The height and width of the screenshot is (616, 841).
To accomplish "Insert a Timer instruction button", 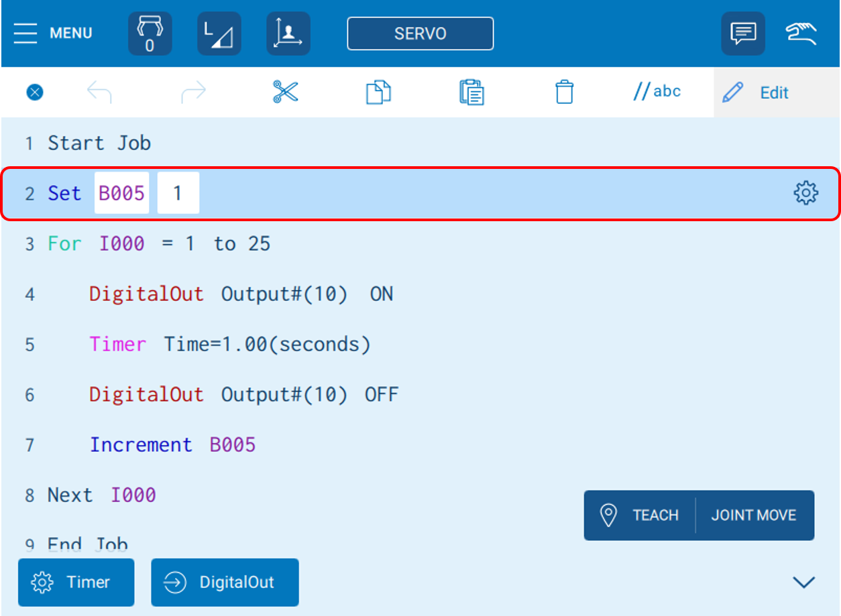I will point(76,582).
